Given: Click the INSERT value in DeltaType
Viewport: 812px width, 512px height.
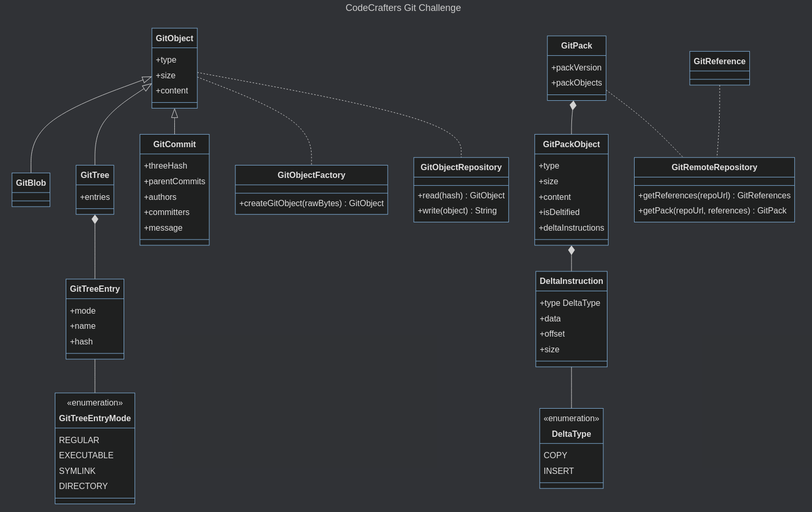Looking at the screenshot, I should (558, 471).
